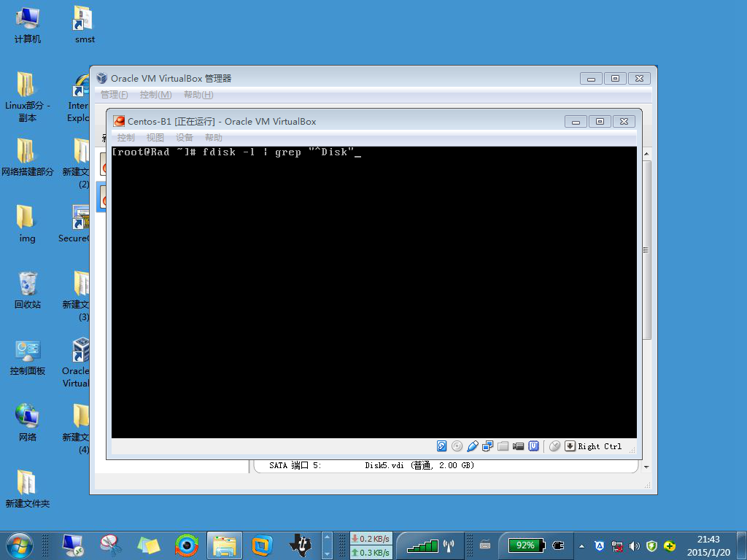Click the taskbar toolbar scroll up arrow

[327, 537]
